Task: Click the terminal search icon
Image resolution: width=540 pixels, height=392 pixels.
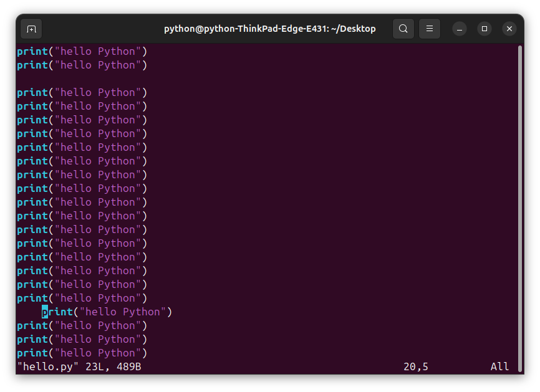Action: point(403,29)
